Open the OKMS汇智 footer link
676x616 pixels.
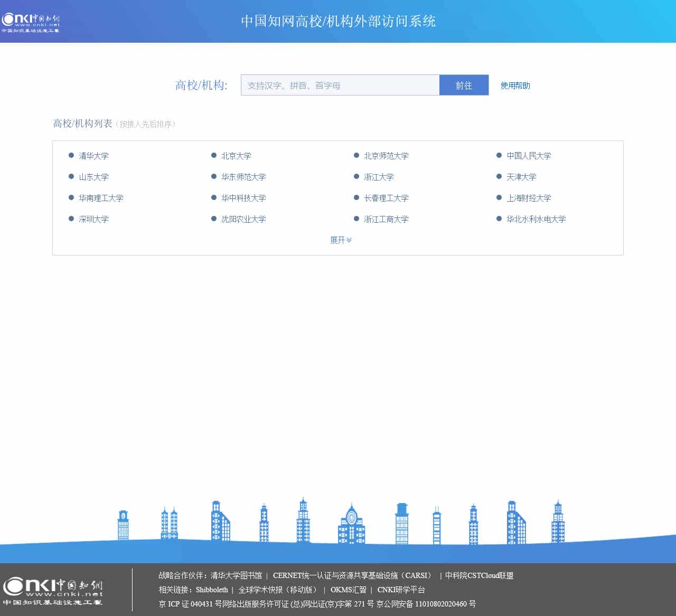click(x=348, y=590)
